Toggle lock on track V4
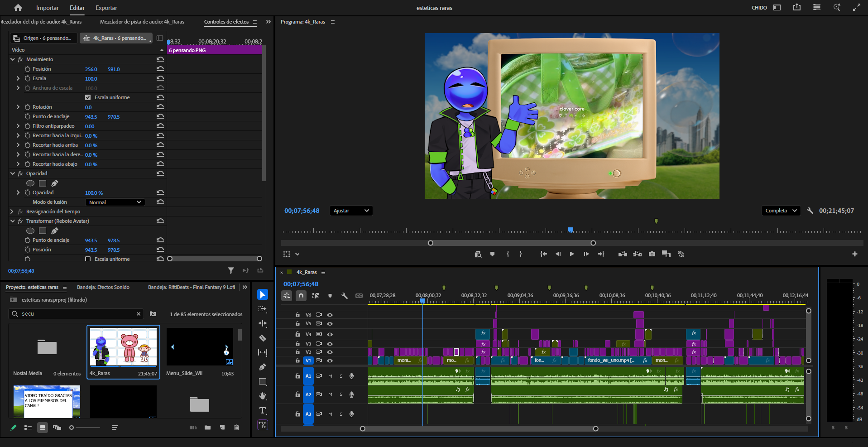 [x=297, y=334]
